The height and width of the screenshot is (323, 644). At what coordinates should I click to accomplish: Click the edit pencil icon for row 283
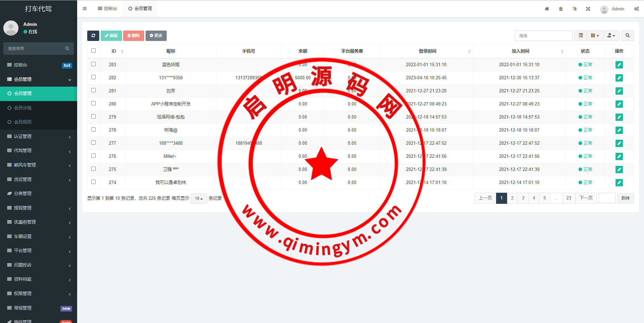619,65
